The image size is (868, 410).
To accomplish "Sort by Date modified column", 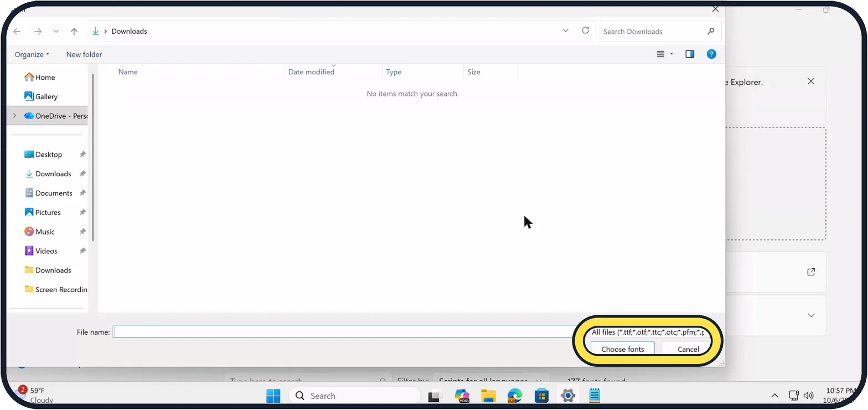I will click(311, 72).
